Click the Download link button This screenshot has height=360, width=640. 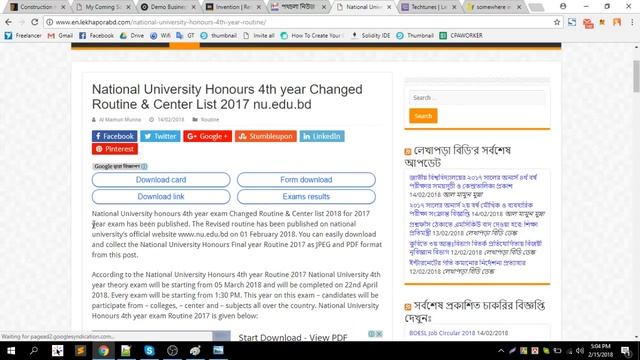[161, 196]
